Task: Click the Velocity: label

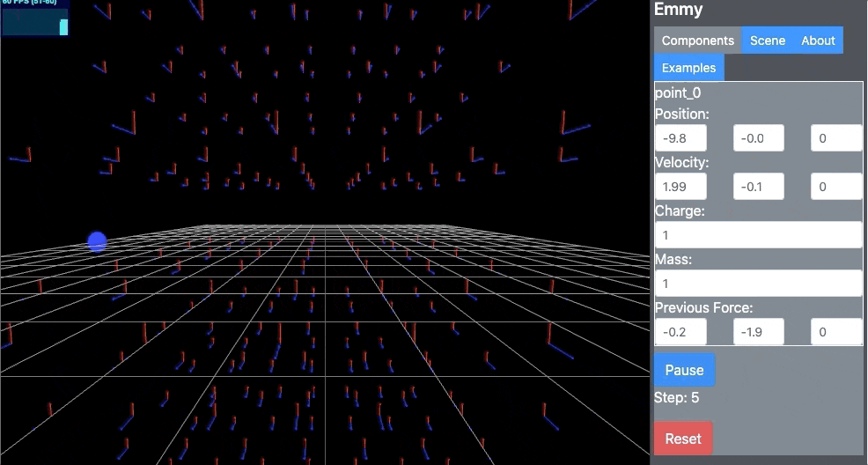Action: click(x=681, y=163)
